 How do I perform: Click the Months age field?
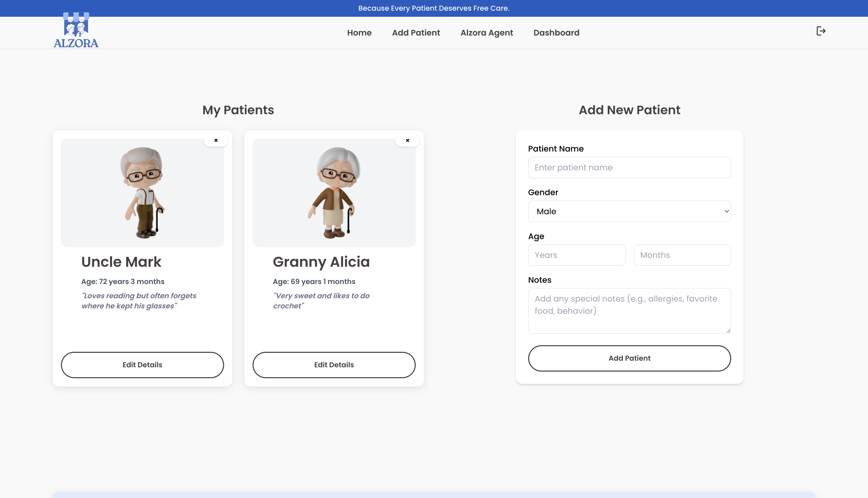pyautogui.click(x=682, y=255)
